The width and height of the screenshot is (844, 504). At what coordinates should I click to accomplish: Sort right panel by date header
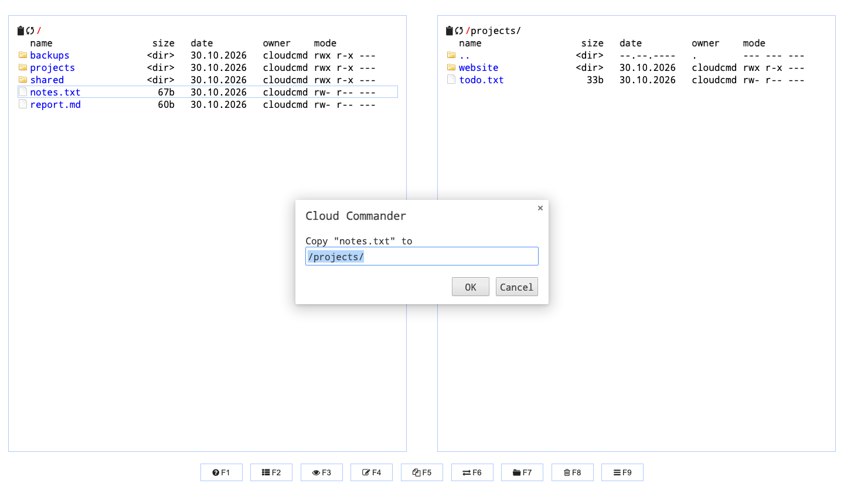[x=631, y=43]
